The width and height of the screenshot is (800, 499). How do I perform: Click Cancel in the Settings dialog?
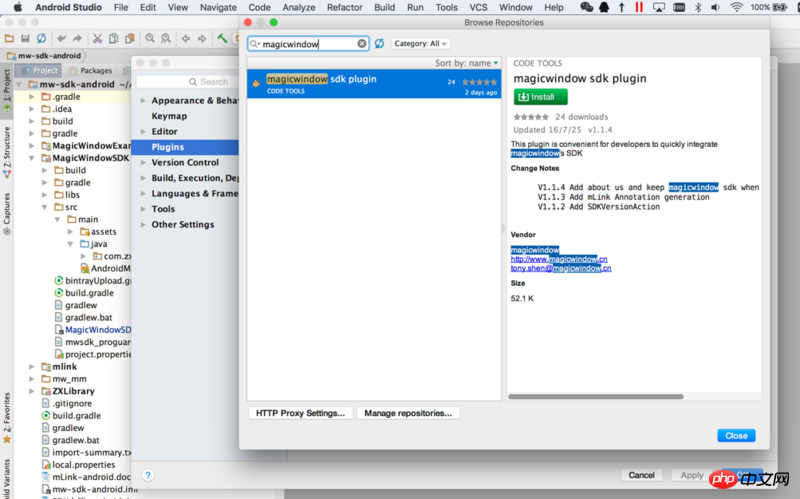(x=641, y=475)
